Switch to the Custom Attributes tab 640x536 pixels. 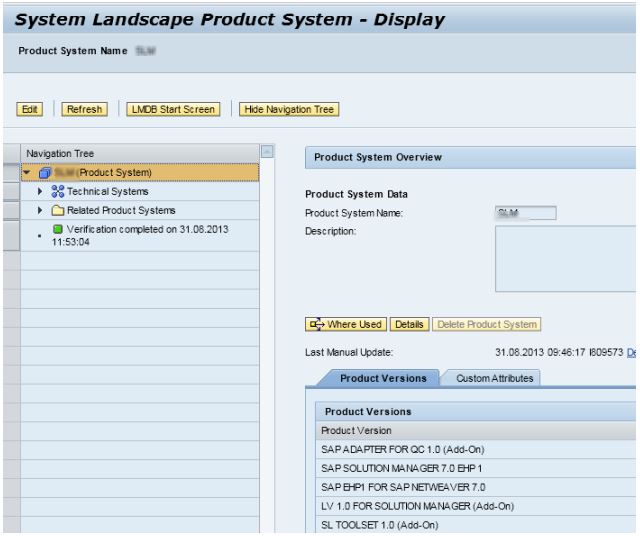[495, 378]
